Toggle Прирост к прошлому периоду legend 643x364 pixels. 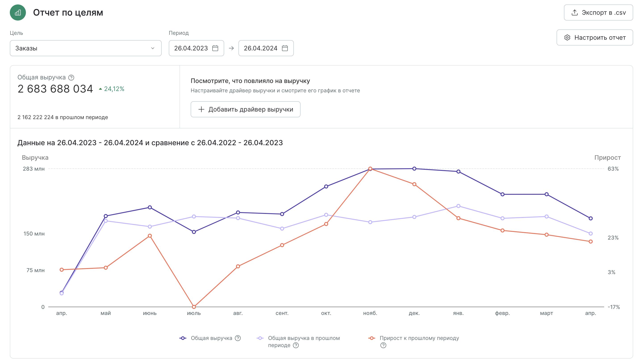click(419, 338)
